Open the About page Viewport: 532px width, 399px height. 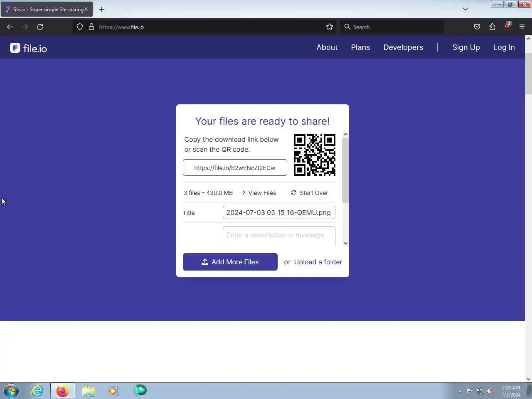coord(327,47)
